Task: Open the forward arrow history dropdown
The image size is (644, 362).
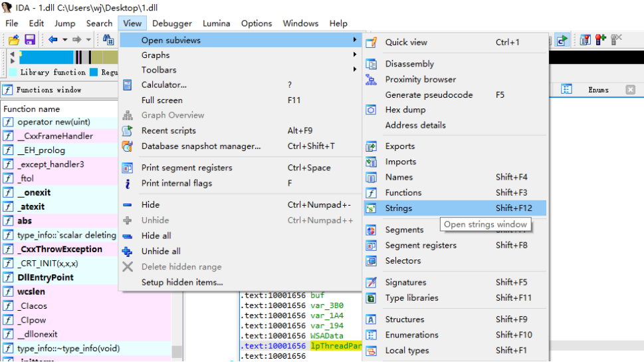Action: click(88, 40)
